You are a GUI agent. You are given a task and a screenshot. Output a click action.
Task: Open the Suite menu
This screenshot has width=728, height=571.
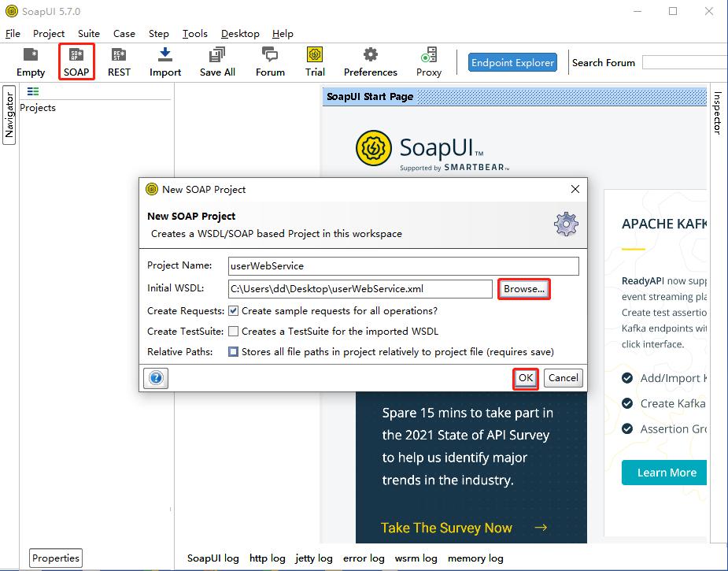[x=89, y=33]
